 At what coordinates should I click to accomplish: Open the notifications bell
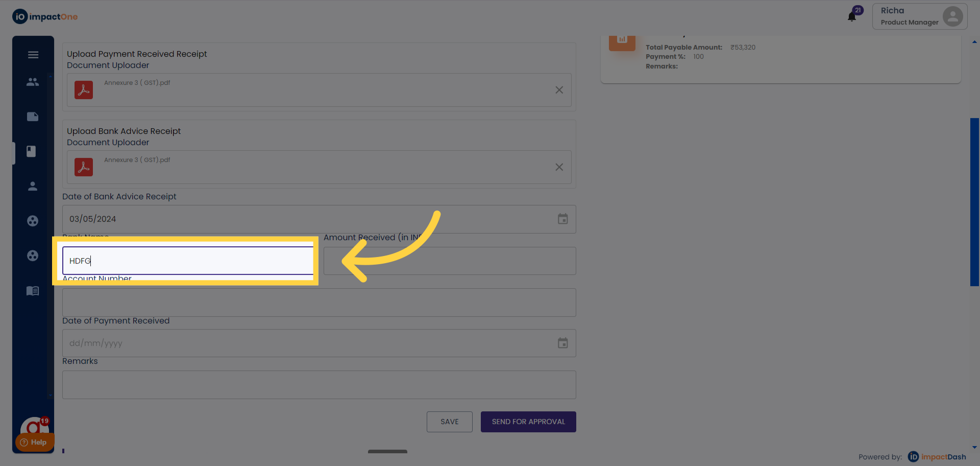tap(852, 16)
